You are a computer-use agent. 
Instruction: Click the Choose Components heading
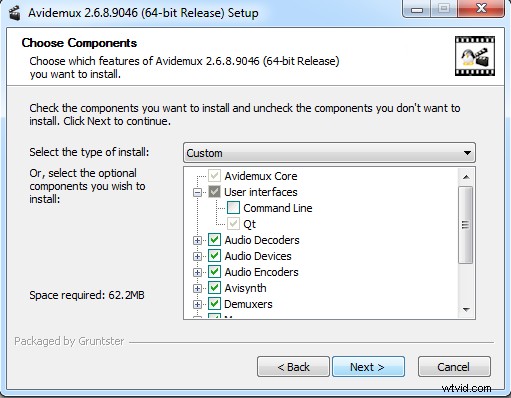pos(79,43)
